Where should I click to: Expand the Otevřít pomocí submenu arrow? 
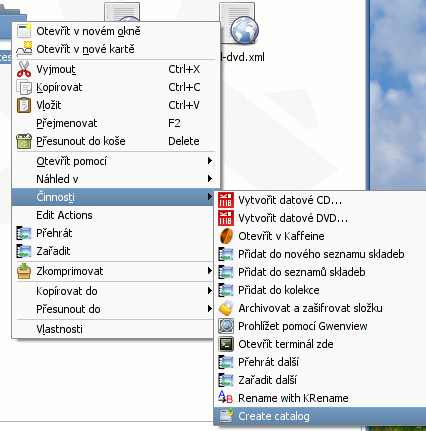point(210,161)
